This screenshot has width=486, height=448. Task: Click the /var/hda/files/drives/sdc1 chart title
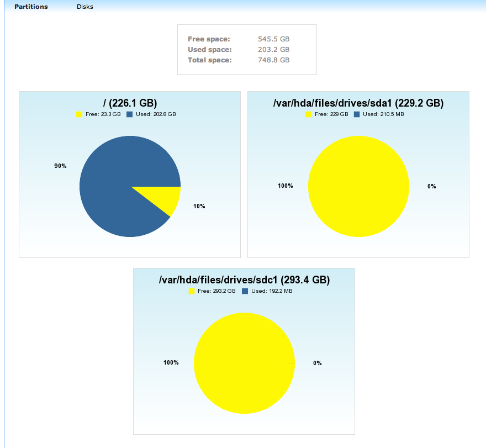click(244, 280)
